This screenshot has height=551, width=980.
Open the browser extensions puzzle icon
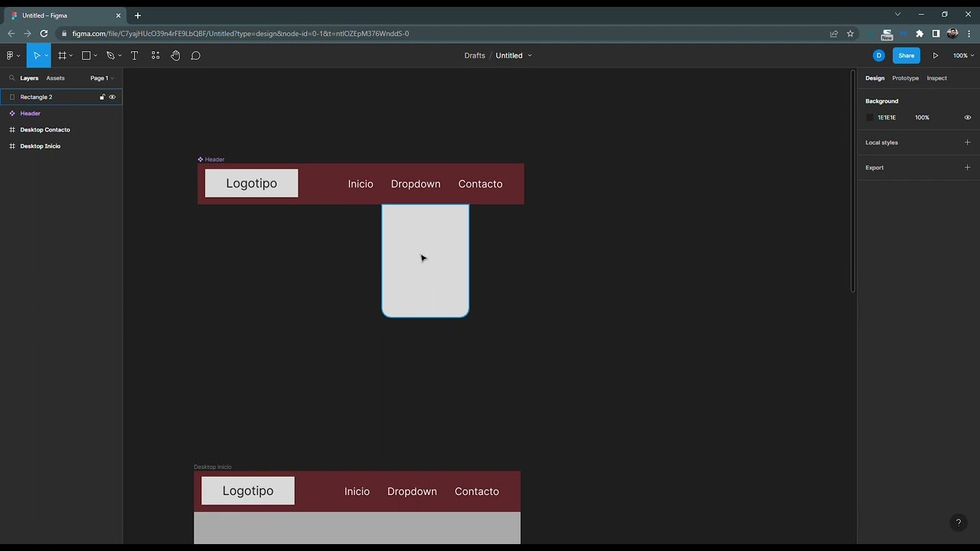(x=920, y=34)
